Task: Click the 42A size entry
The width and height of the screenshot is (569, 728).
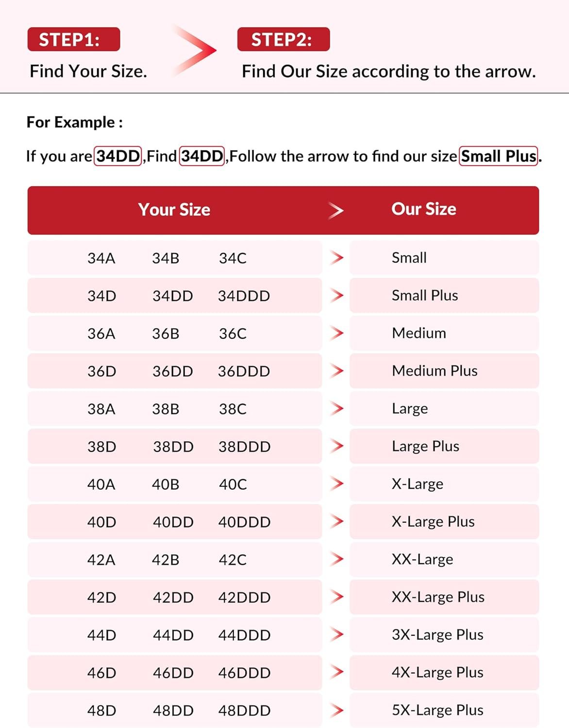Action: click(x=101, y=560)
